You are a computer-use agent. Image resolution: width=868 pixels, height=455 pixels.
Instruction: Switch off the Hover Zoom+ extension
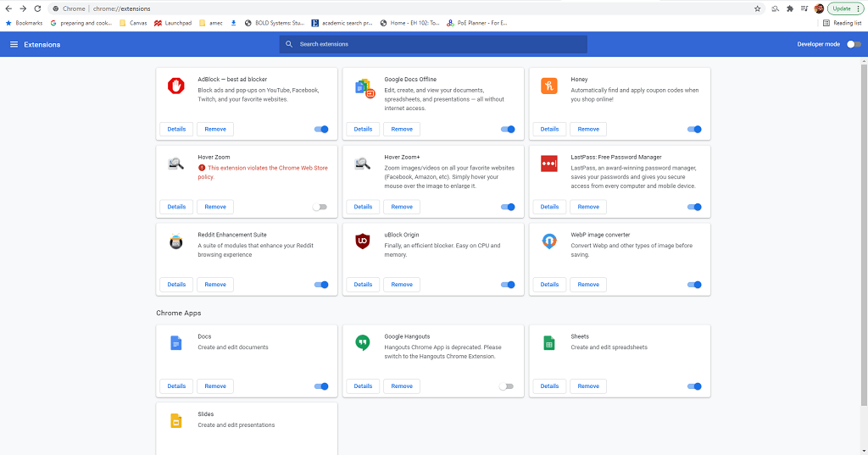[x=508, y=207]
